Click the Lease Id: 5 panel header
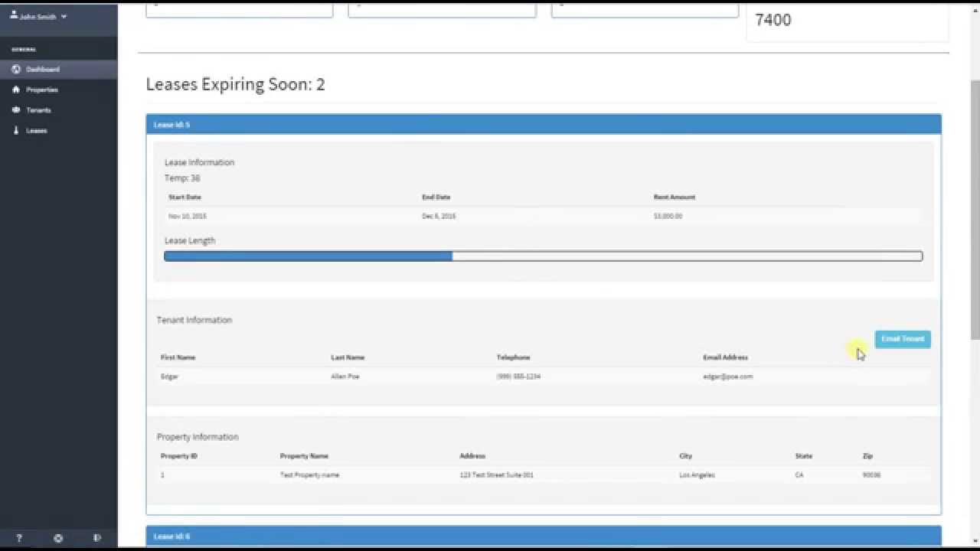 544,124
